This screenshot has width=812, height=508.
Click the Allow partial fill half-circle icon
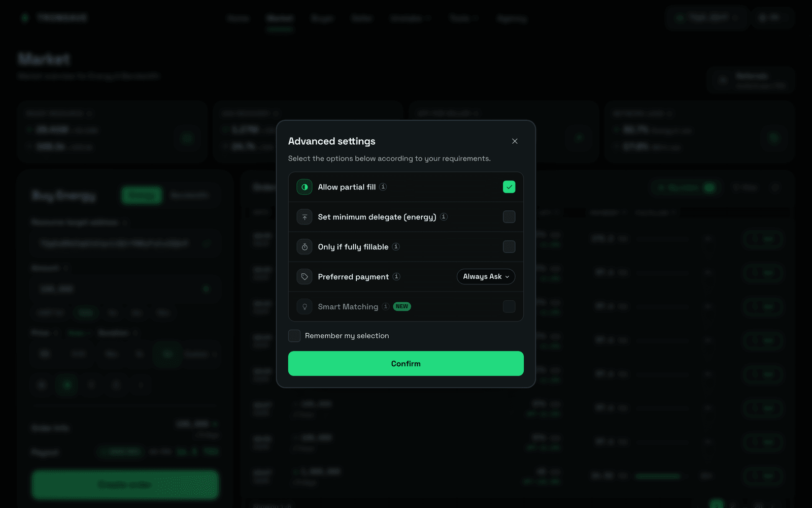click(304, 187)
